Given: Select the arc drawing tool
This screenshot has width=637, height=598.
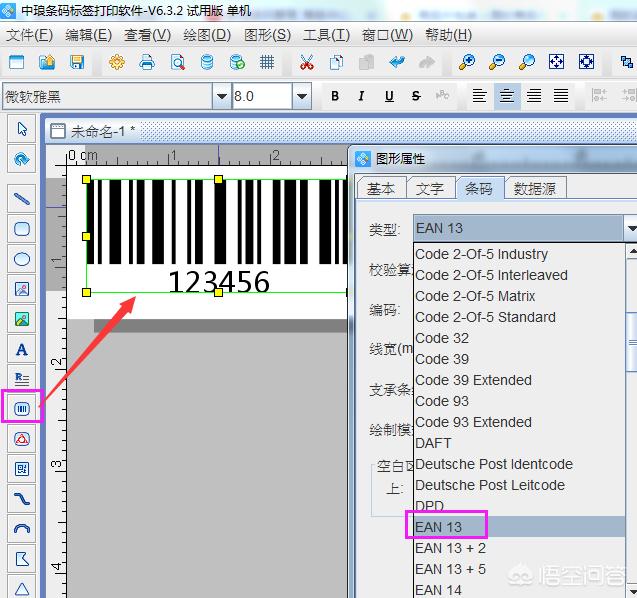Looking at the screenshot, I should 22,529.
